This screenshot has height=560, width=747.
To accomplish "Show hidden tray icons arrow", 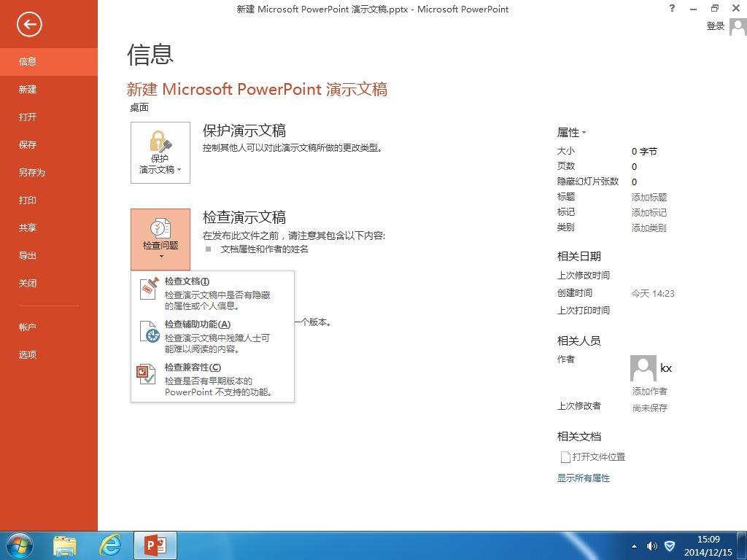I will coord(634,546).
